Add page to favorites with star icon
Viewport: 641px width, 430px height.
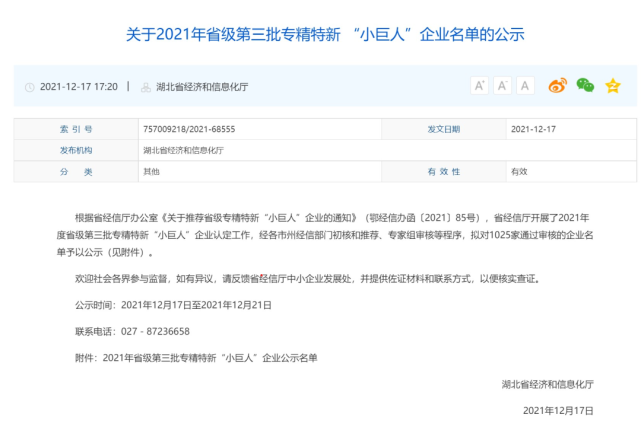tap(612, 86)
